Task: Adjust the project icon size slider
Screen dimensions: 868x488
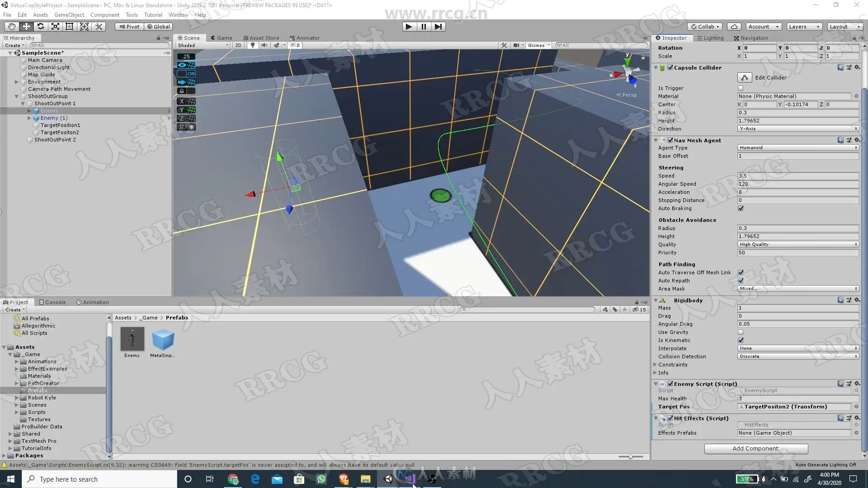Action: click(630, 457)
